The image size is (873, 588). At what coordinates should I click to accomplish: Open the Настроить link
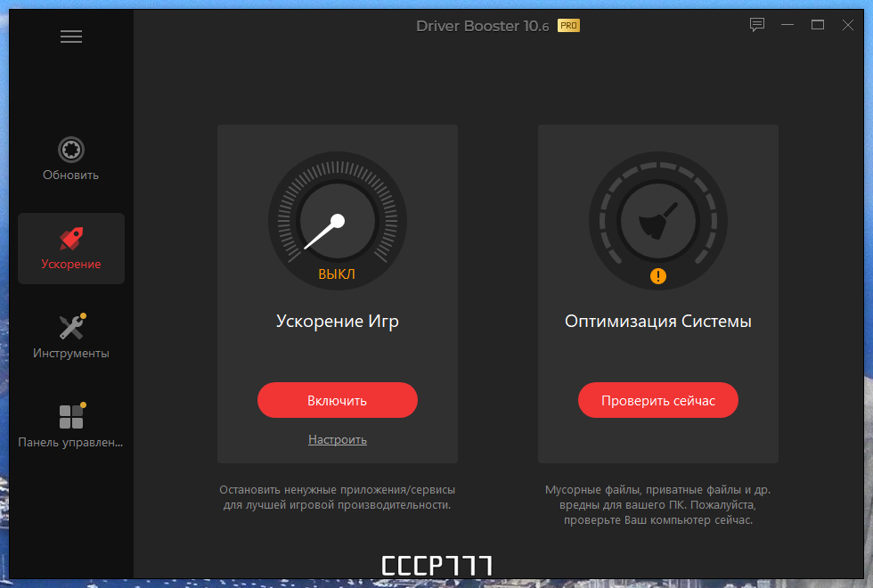tap(338, 439)
